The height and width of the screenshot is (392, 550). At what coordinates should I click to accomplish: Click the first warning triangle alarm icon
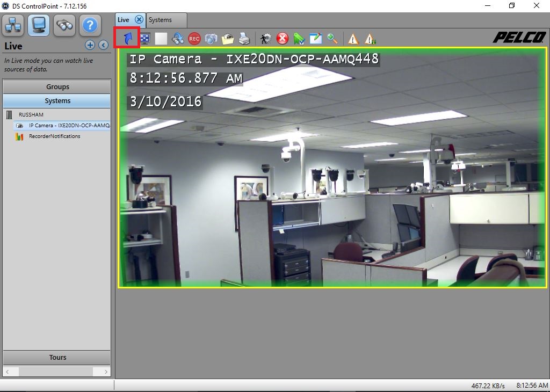click(353, 38)
